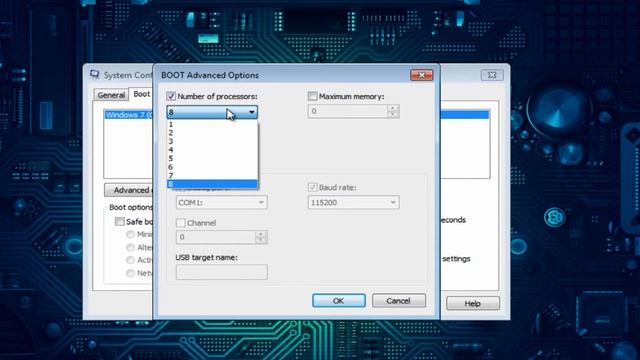640x360 pixels.
Task: Click the Maximum memory value field
Action: [x=347, y=111]
